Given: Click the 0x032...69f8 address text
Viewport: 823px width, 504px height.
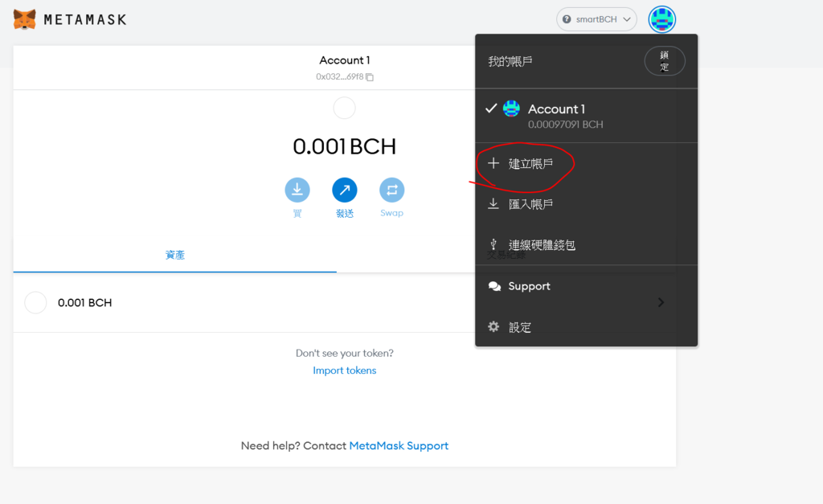Looking at the screenshot, I should tap(340, 76).
